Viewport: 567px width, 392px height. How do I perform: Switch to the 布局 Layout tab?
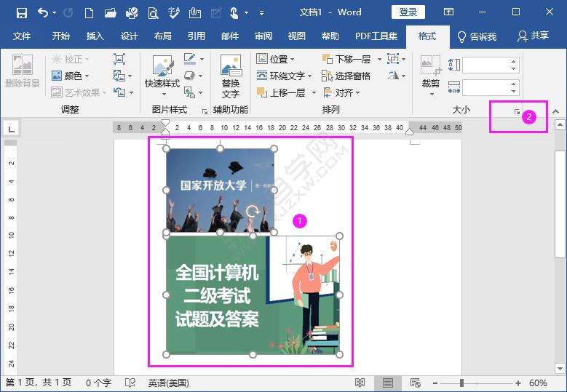pos(163,36)
